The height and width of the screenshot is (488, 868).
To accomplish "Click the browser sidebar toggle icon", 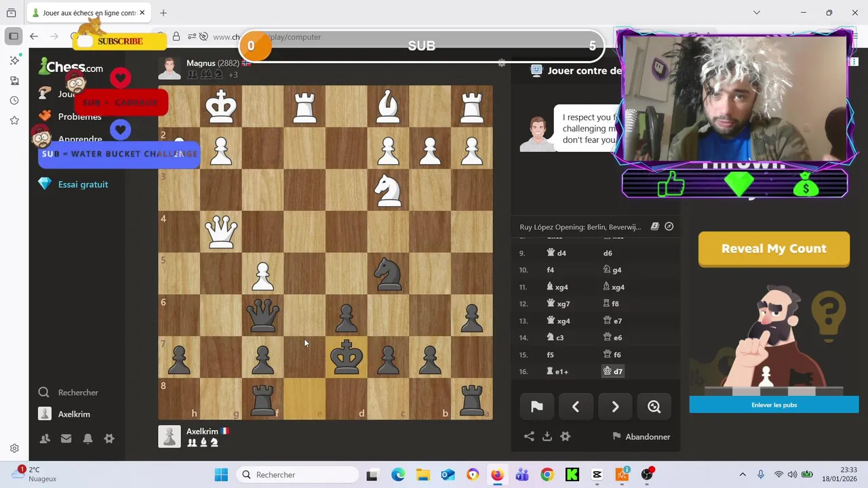I will click(14, 37).
